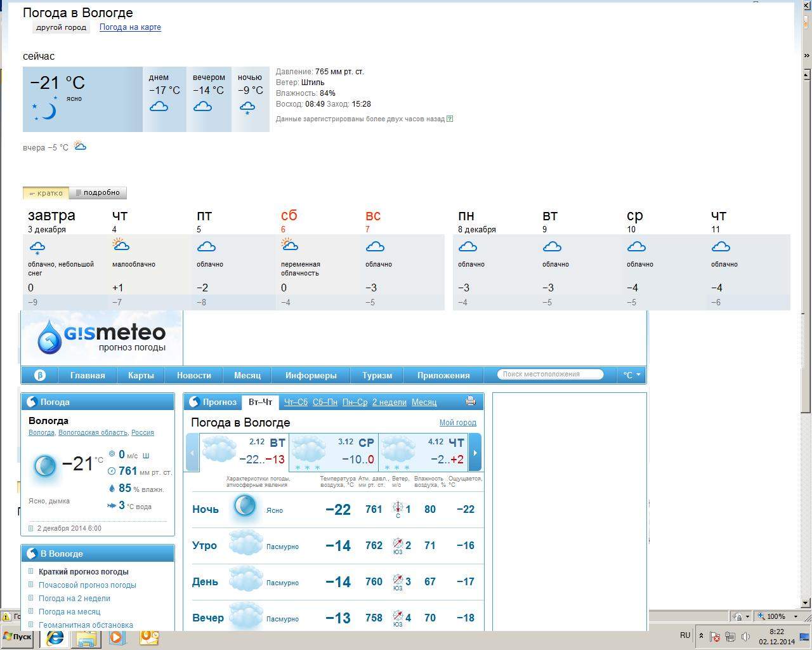Click the Gismeteo logo
This screenshot has height=650, width=812.
(x=101, y=336)
